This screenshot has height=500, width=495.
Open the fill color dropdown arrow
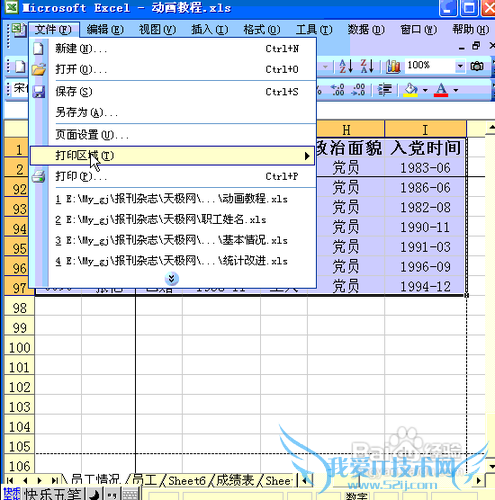[x=425, y=90]
